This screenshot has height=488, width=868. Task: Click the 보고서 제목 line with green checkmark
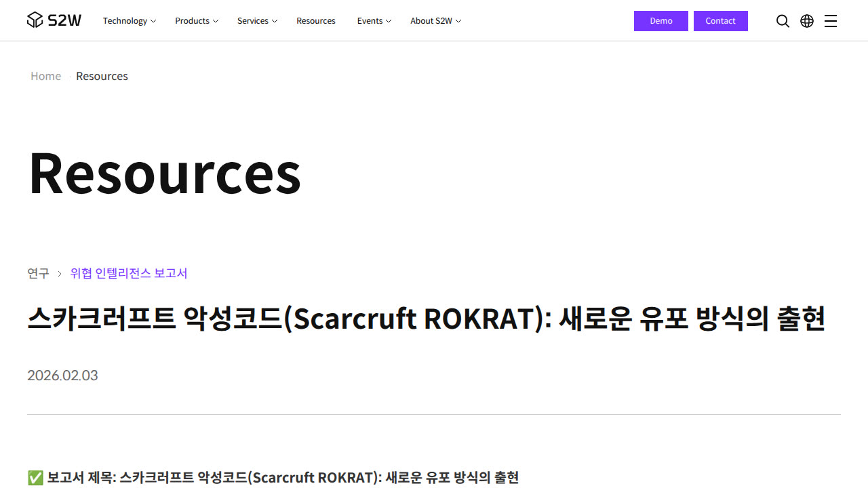point(273,478)
